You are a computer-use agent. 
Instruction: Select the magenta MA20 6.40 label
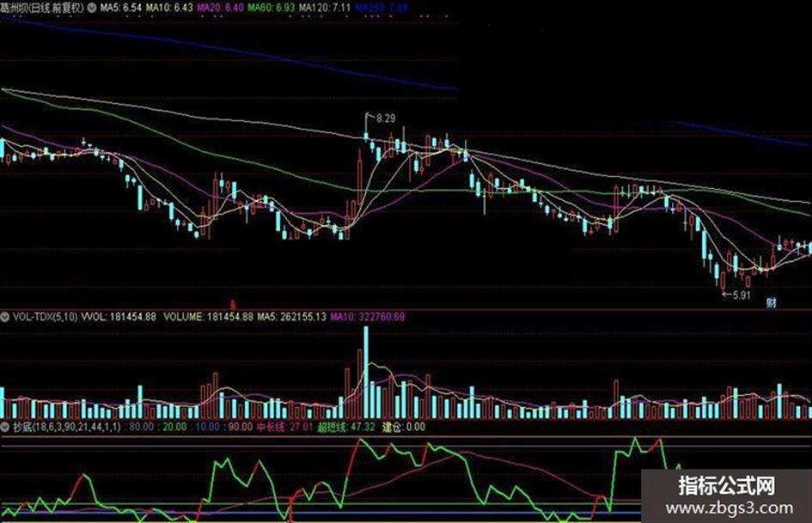point(220,8)
